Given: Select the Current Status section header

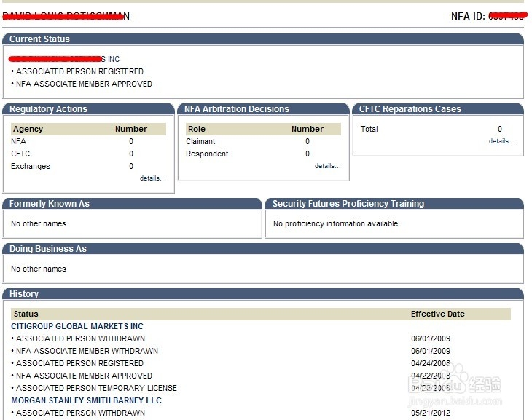Looking at the screenshot, I should pos(263,39).
